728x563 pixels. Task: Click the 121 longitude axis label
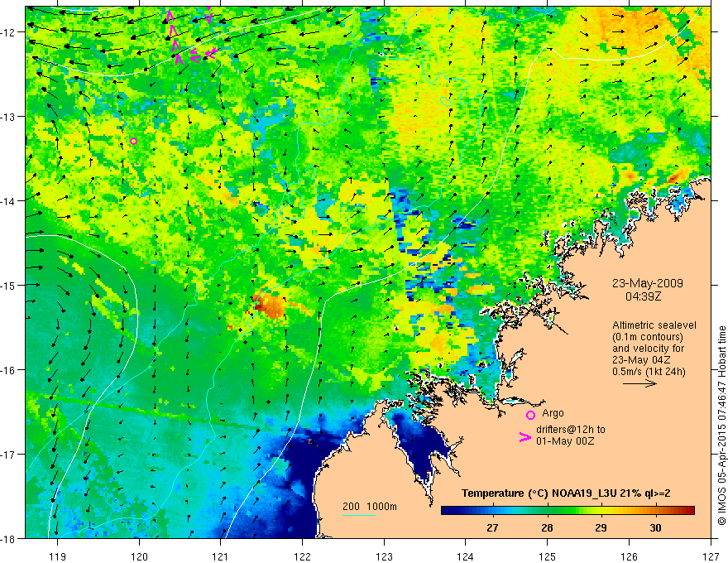(221, 556)
